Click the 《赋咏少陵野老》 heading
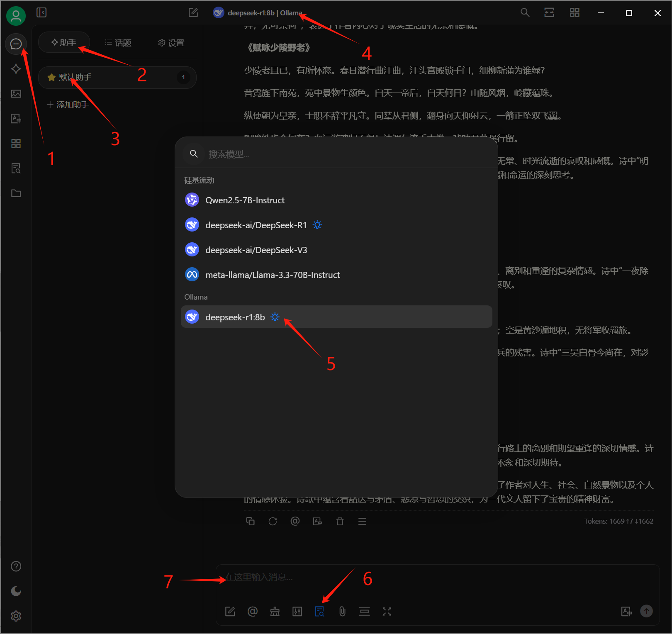The width and height of the screenshot is (672, 634). click(279, 48)
